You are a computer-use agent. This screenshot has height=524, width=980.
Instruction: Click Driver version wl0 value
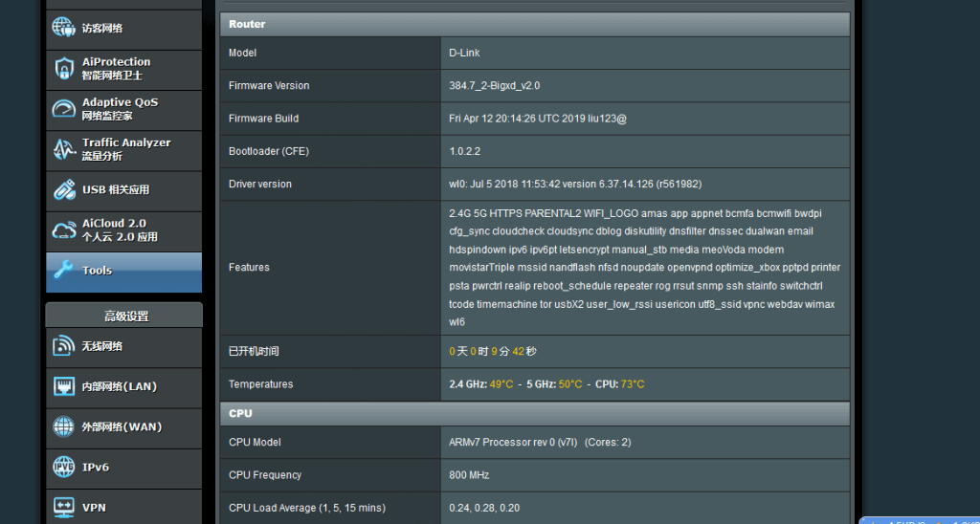(575, 185)
